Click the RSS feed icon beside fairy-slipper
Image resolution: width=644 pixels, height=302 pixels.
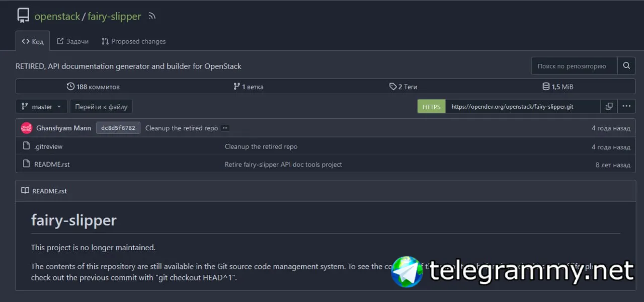pos(152,16)
